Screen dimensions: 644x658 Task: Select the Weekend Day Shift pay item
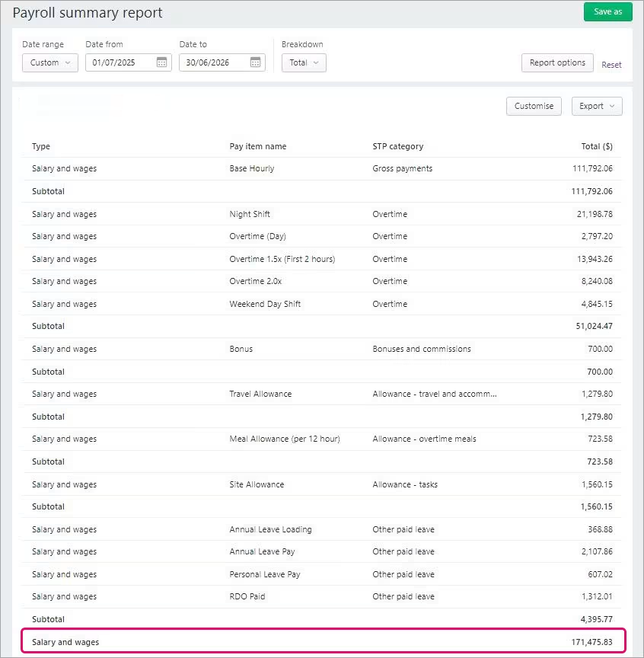(265, 304)
